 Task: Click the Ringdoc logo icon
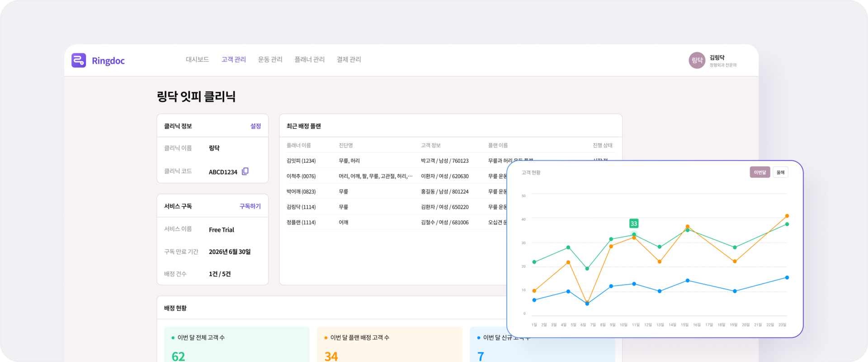coord(79,60)
